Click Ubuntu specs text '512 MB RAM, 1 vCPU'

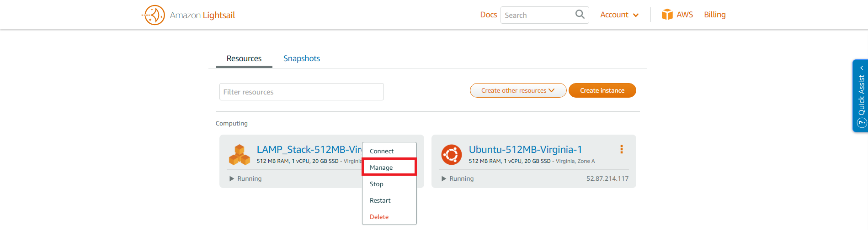[x=495, y=161]
